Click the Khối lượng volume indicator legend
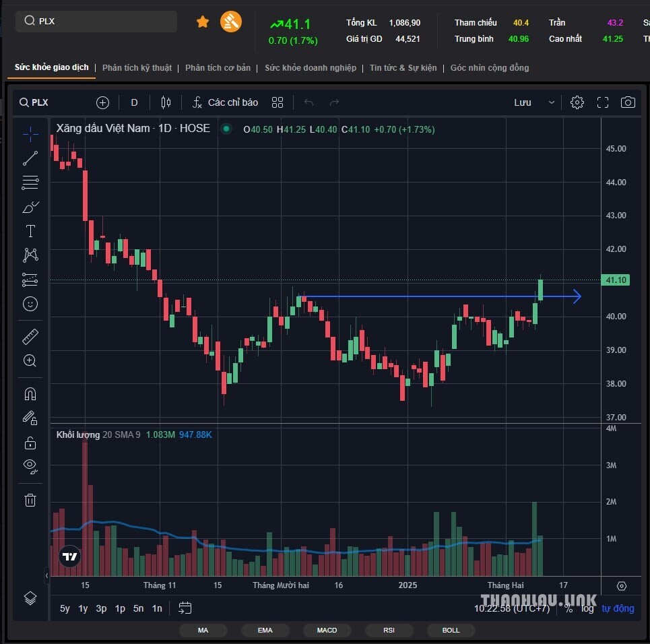 pos(78,434)
